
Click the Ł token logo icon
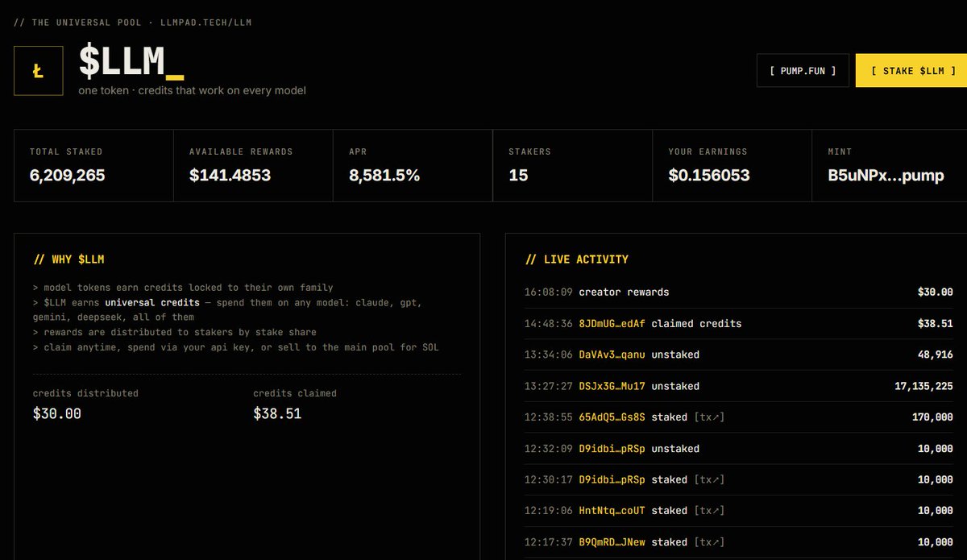[x=39, y=71]
